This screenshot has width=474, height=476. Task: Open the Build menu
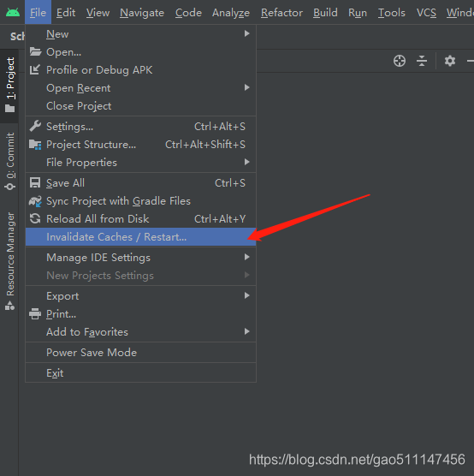coord(325,13)
